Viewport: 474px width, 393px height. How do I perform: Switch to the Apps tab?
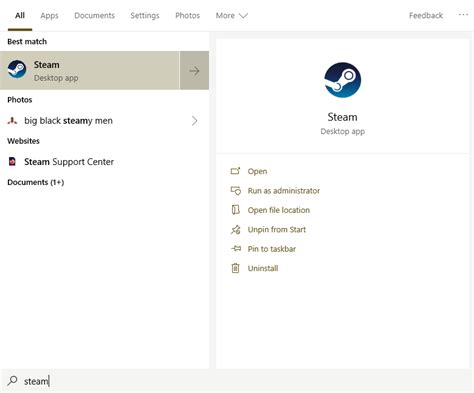pos(49,15)
